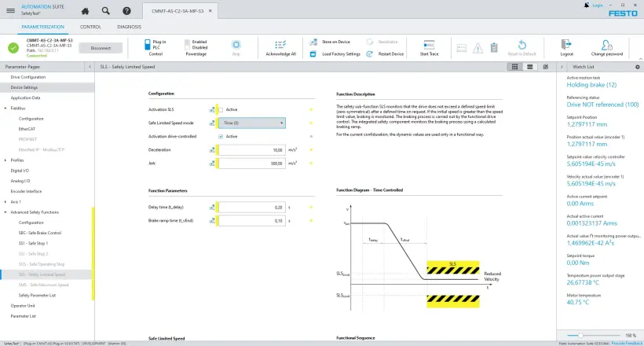The width and height of the screenshot is (644, 346).
Task: Toggle the Powerstage Enabled/Disabled switch
Action: click(x=188, y=46)
